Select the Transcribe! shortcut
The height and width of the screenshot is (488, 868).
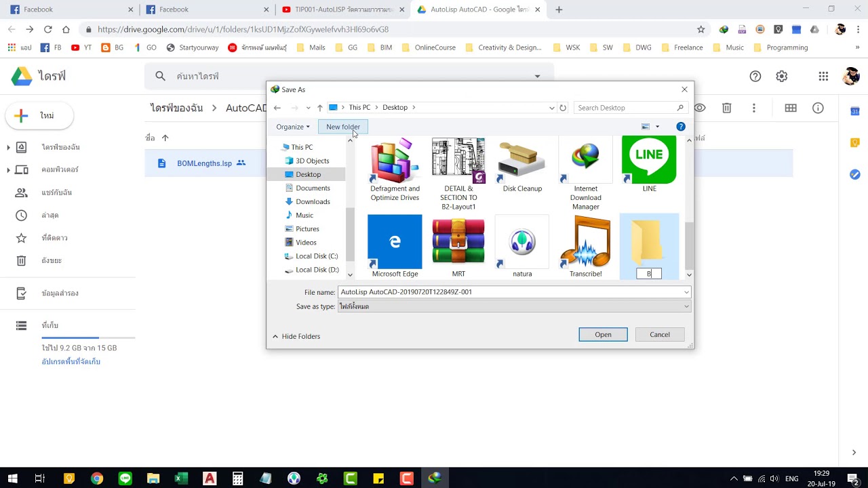click(x=586, y=247)
